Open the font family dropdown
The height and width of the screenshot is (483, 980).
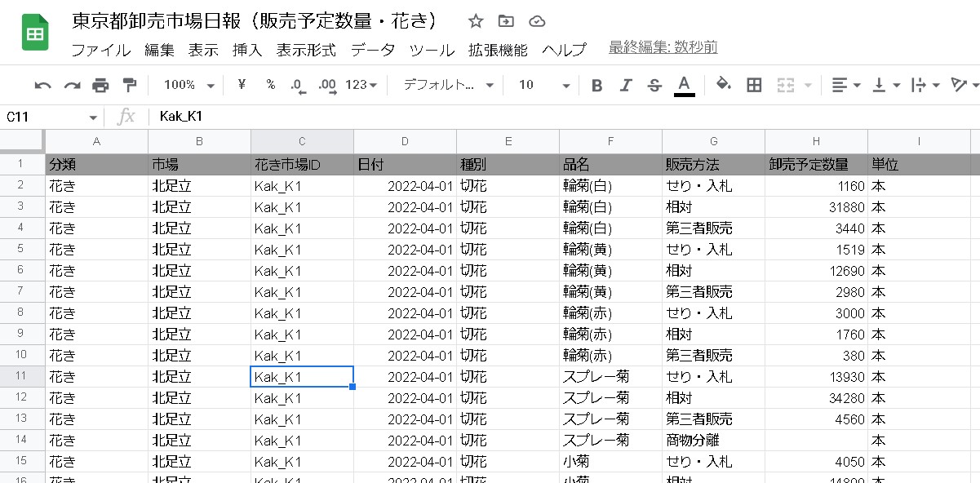445,85
